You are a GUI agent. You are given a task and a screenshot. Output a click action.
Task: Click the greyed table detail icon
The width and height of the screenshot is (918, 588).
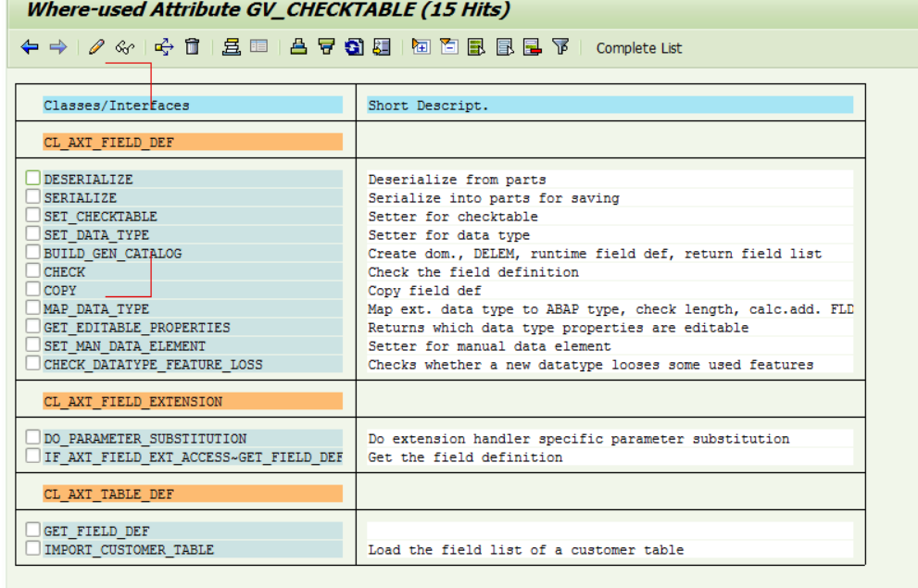pyautogui.click(x=258, y=46)
